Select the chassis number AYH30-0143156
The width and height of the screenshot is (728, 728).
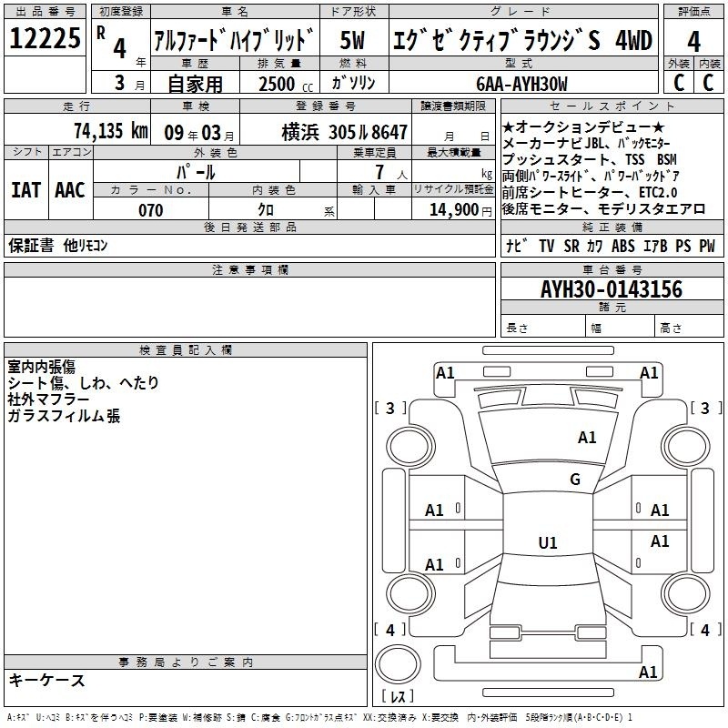click(x=611, y=290)
